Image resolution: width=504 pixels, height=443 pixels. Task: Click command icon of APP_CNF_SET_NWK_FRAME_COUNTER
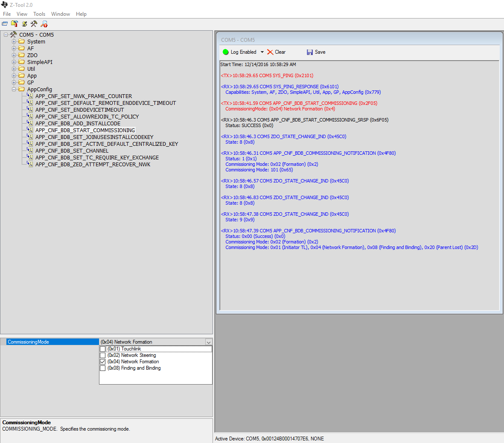(x=30, y=96)
